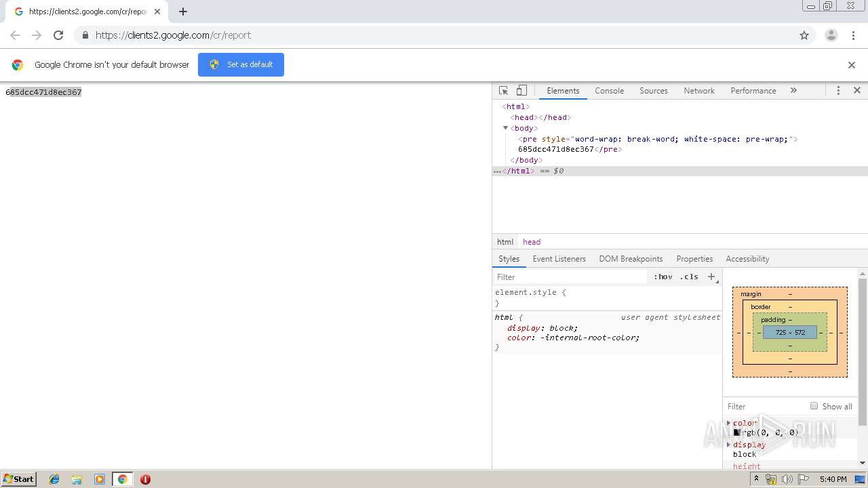Click Set as default button

pyautogui.click(x=241, y=65)
